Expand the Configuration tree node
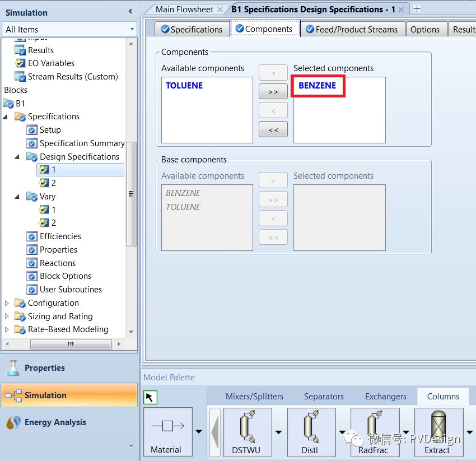Screen dimensions: 476x461 7,303
